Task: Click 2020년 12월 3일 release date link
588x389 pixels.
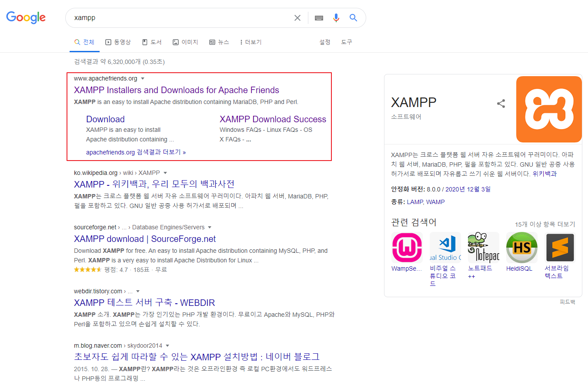Action: pos(468,189)
